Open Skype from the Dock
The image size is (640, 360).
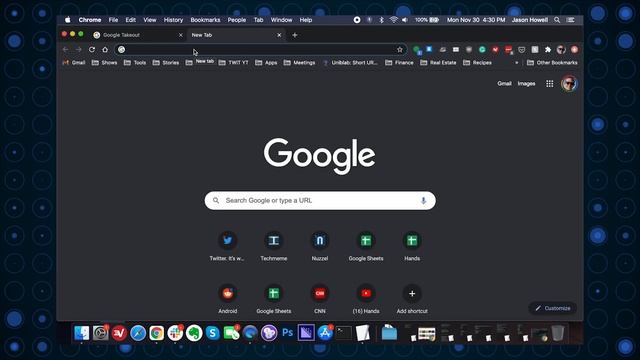click(x=213, y=333)
